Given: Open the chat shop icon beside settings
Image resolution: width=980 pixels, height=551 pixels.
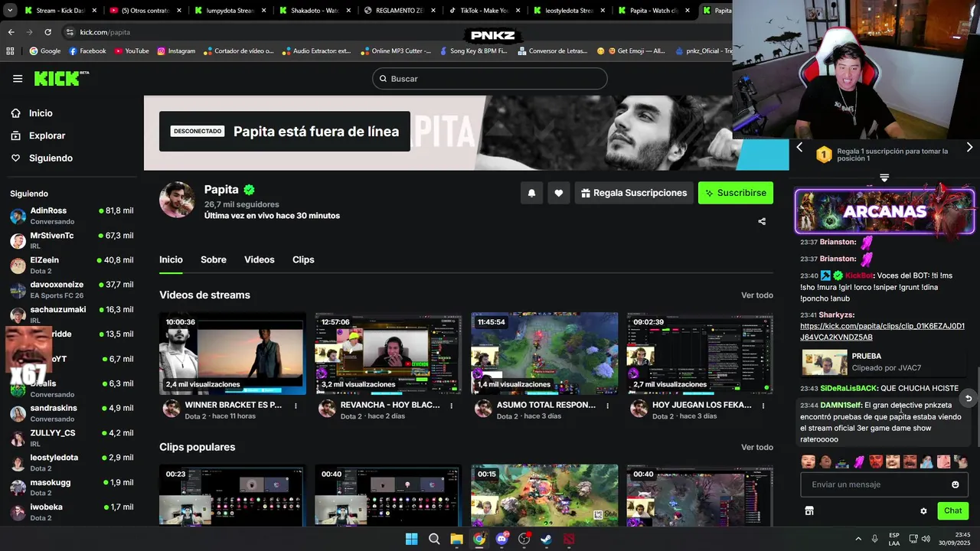Looking at the screenshot, I should (x=809, y=510).
